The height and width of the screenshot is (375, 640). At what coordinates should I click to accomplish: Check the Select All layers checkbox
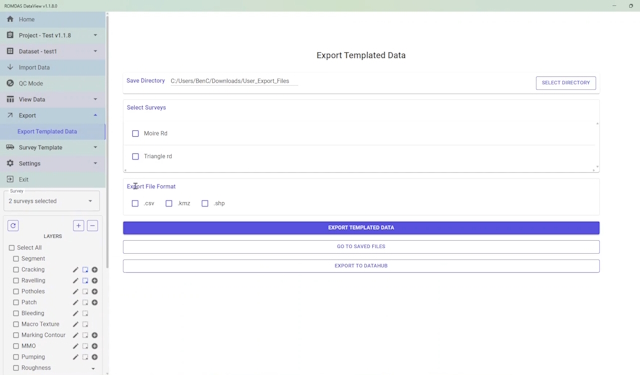point(12,248)
